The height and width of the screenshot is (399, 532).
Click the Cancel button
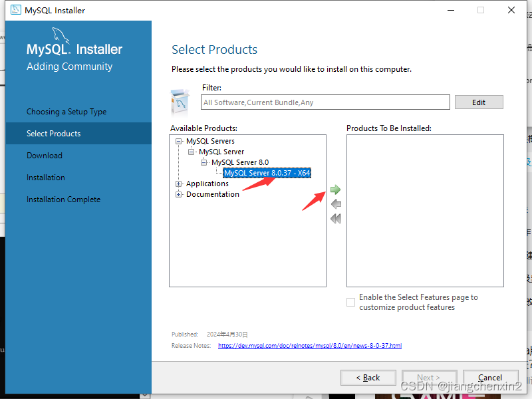[x=490, y=378]
